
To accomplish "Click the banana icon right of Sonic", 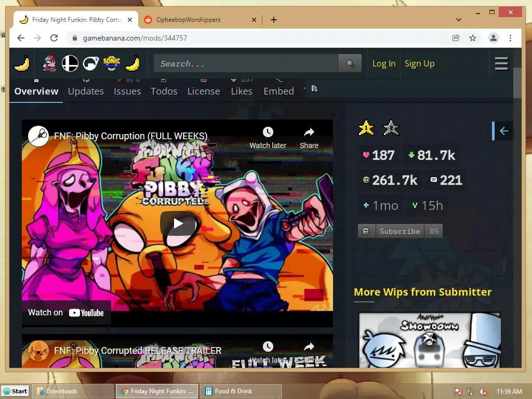I will click(132, 63).
